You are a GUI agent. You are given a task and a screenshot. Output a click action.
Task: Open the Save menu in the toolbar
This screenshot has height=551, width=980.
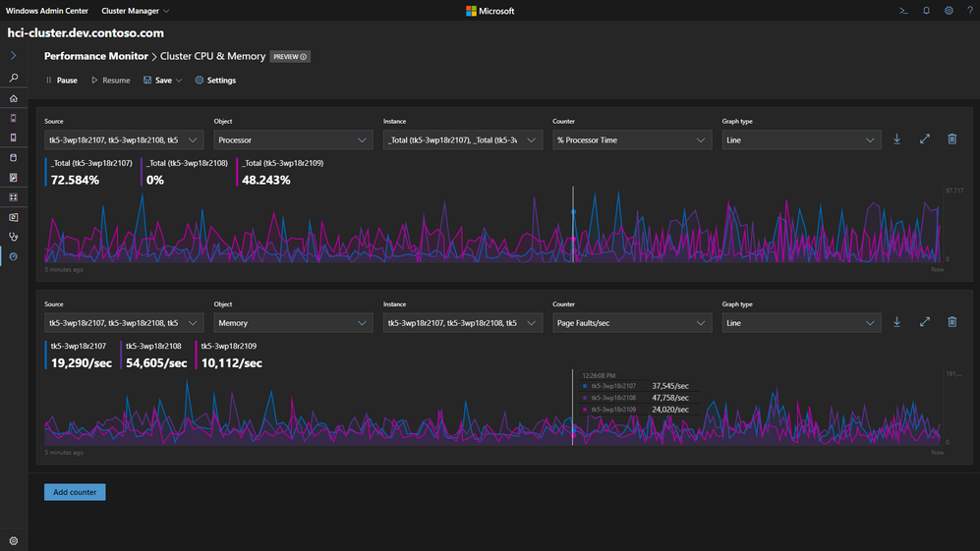pyautogui.click(x=162, y=81)
